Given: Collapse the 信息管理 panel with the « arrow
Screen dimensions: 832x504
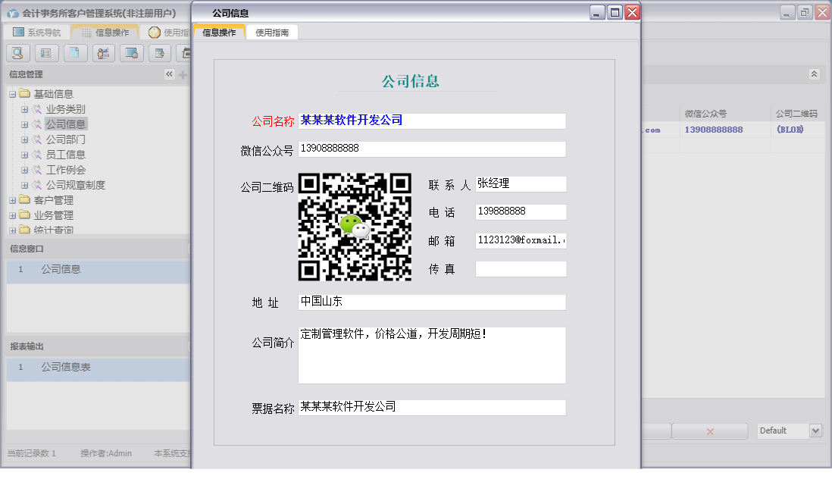Looking at the screenshot, I should pyautogui.click(x=169, y=74).
